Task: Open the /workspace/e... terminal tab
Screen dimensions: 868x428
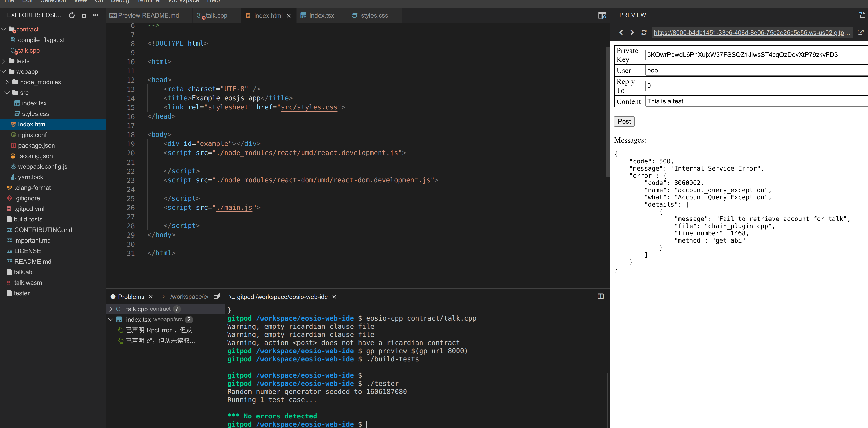Action: point(185,297)
